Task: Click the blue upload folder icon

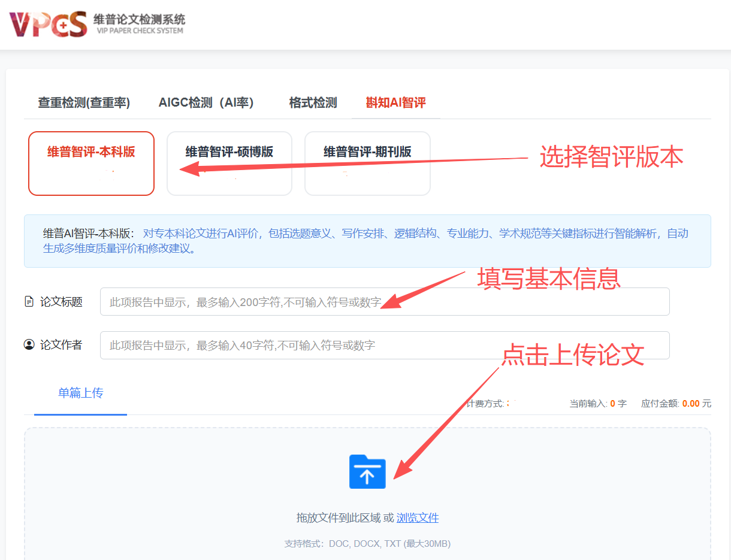Action: point(367,472)
